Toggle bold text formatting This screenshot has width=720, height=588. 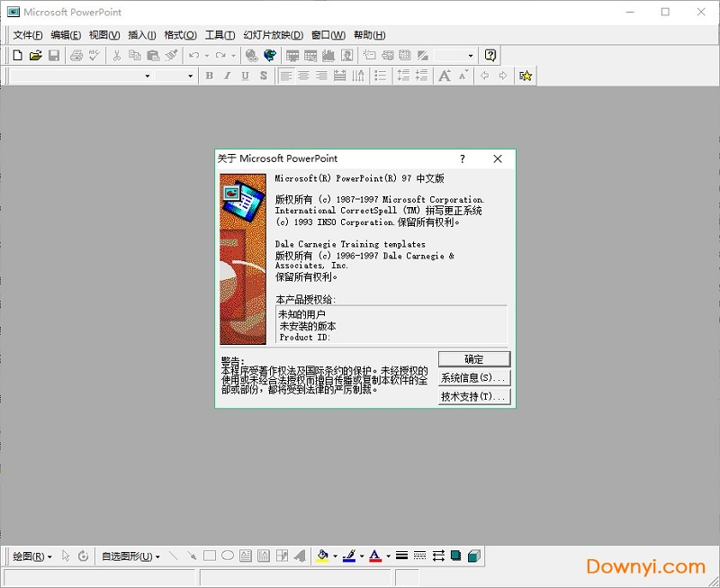pyautogui.click(x=209, y=76)
